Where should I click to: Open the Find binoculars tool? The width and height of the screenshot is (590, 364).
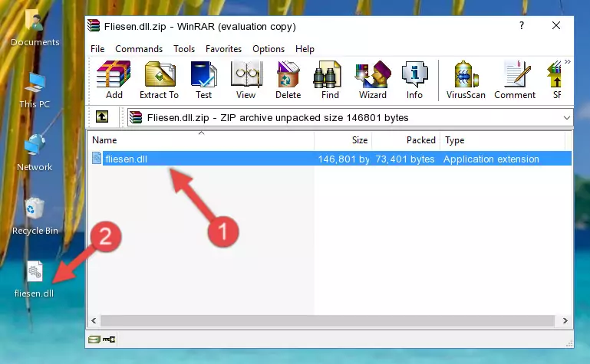pos(330,80)
